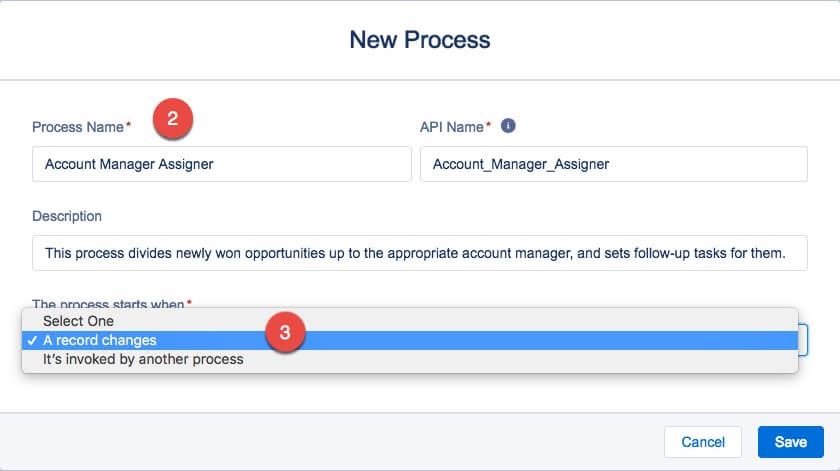Click into the API Name field
This screenshot has width=840, height=471.
tap(613, 164)
